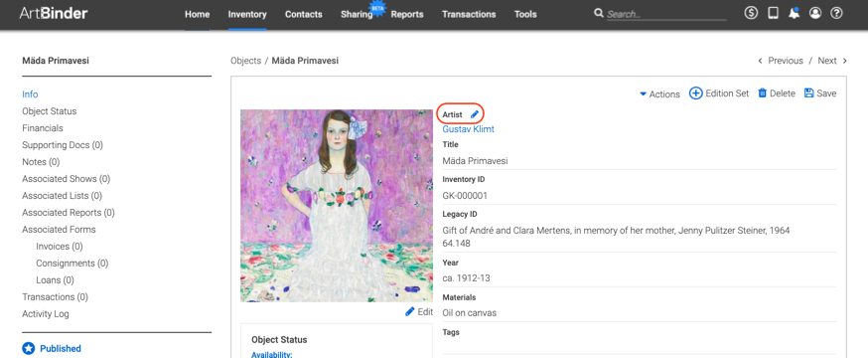This screenshot has width=868, height=358.
Task: Click the Mäda Primavesi artwork thumbnail
Action: coord(337,206)
